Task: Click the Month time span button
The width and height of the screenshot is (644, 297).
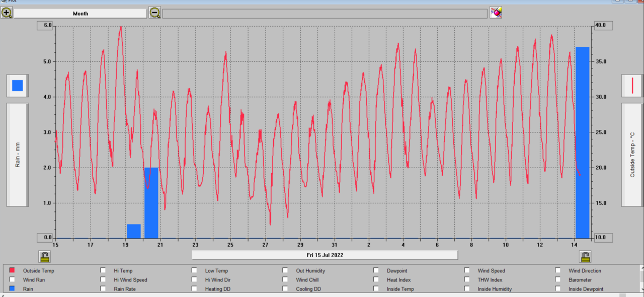Action: point(80,14)
